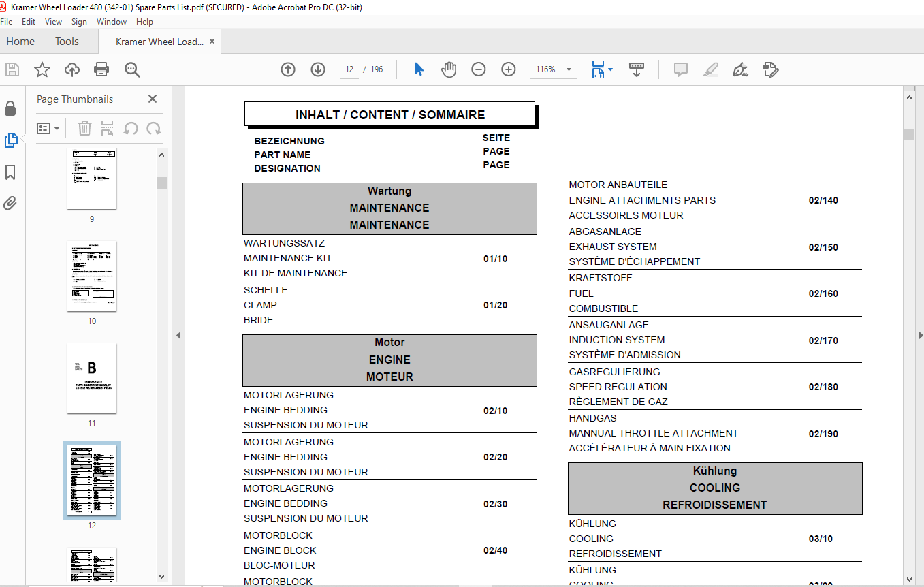The image size is (924, 587).
Task: Open the Sign menu
Action: (79, 22)
